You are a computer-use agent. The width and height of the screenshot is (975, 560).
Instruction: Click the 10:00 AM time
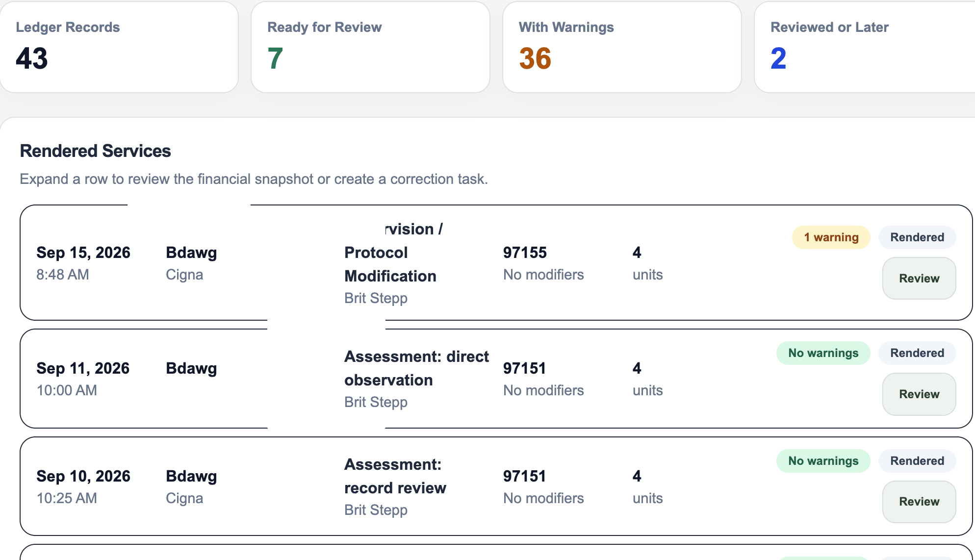pos(67,390)
